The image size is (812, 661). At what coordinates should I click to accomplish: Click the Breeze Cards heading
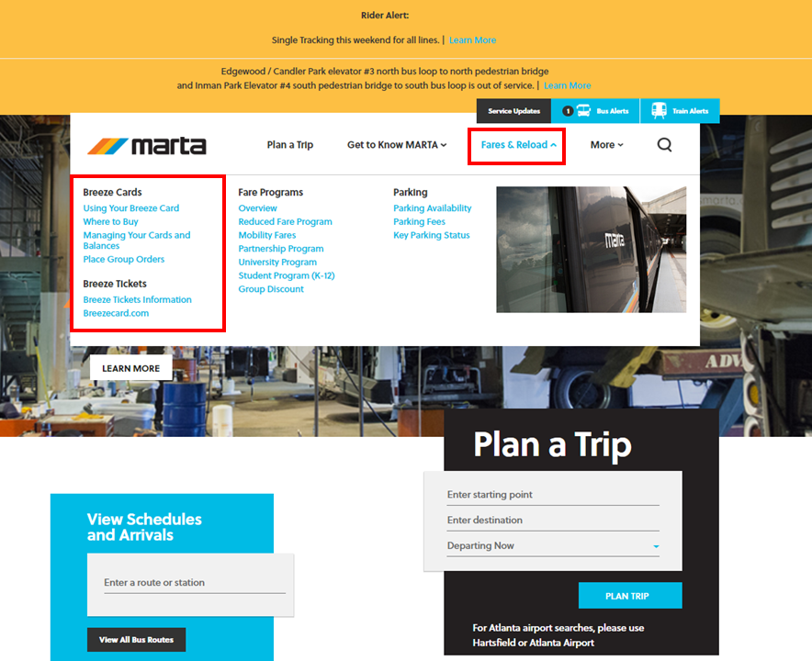tap(112, 192)
